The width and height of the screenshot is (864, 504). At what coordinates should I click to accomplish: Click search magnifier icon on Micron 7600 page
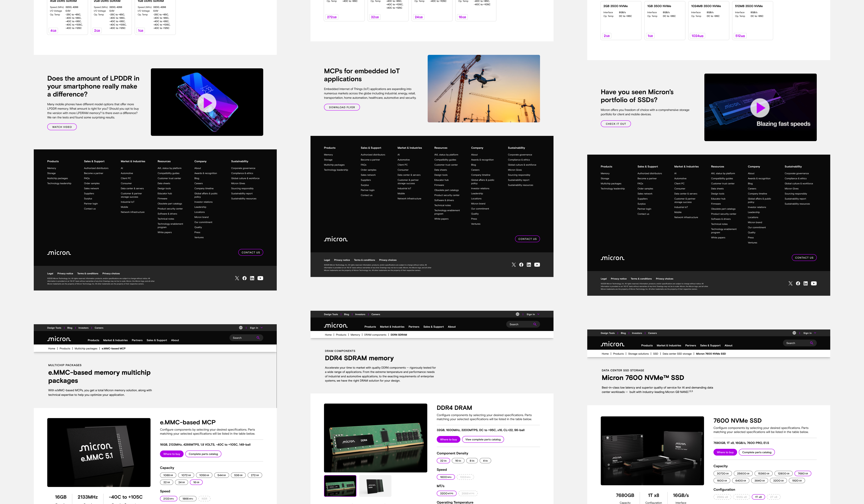tap(811, 343)
